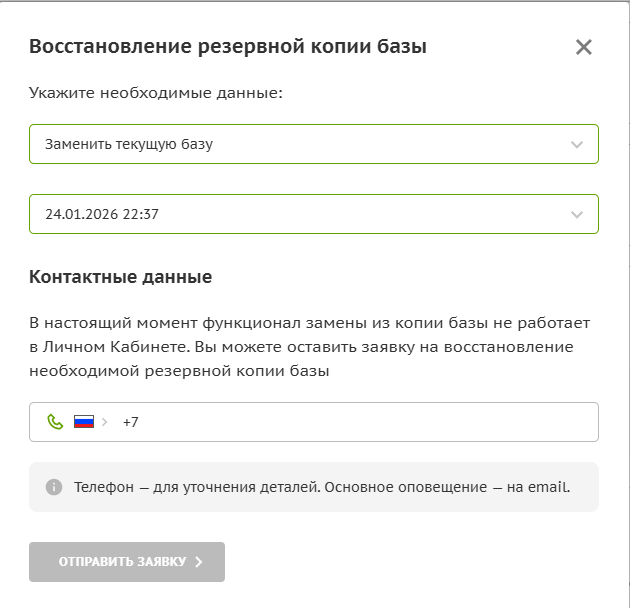630x608 pixels.
Task: Click the small arrow beside the flag
Action: (105, 422)
